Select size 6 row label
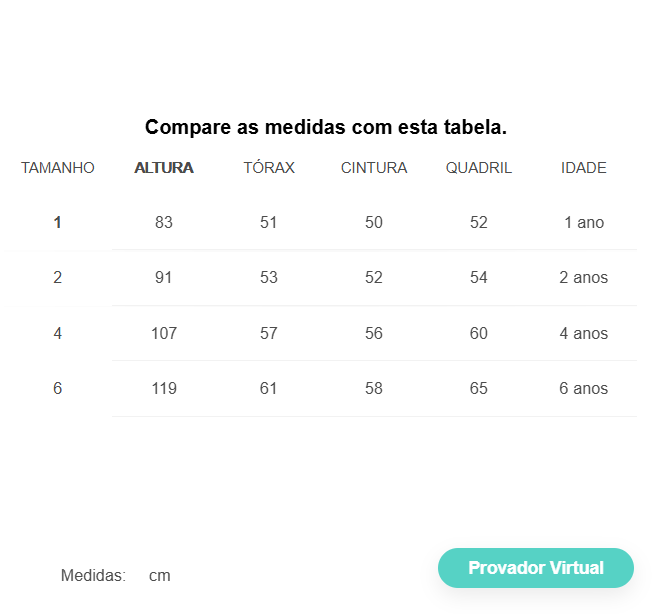The image size is (662, 614). (x=57, y=389)
